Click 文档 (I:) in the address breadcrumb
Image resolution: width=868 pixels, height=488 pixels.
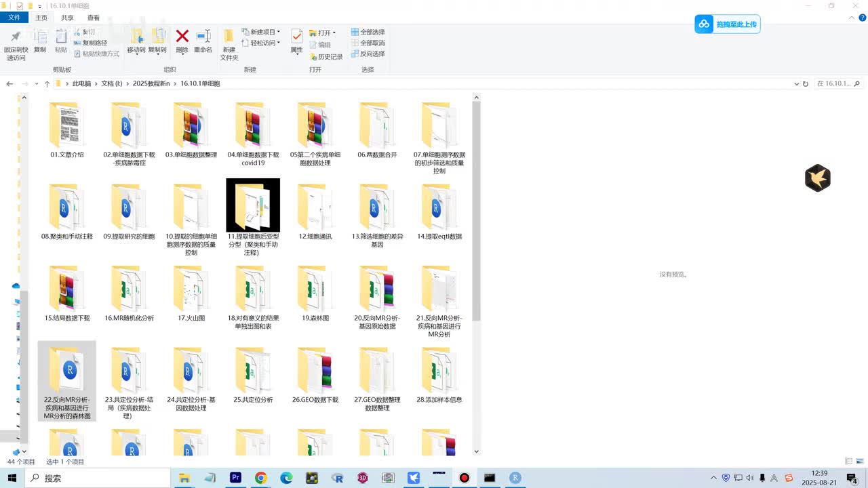click(x=112, y=83)
